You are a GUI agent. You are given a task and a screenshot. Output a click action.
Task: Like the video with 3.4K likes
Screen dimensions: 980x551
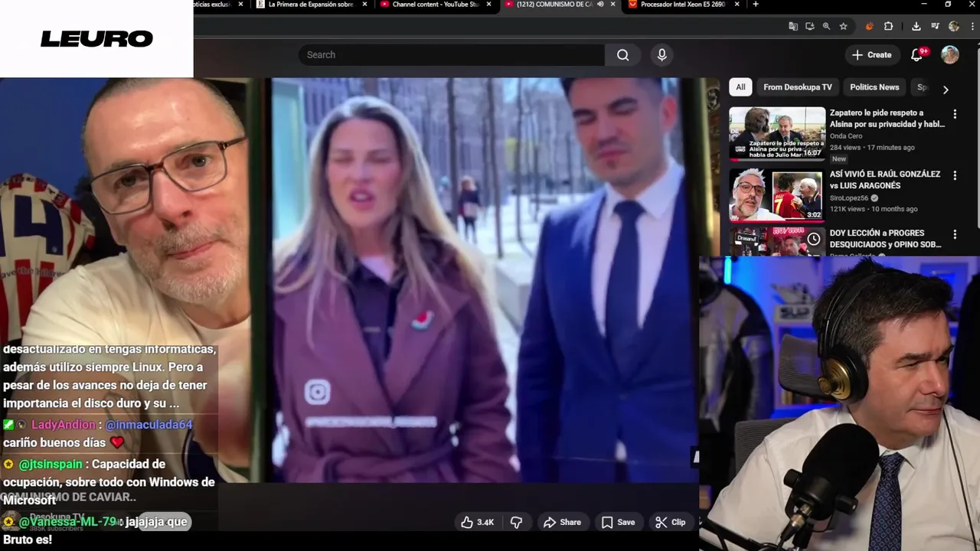[477, 522]
